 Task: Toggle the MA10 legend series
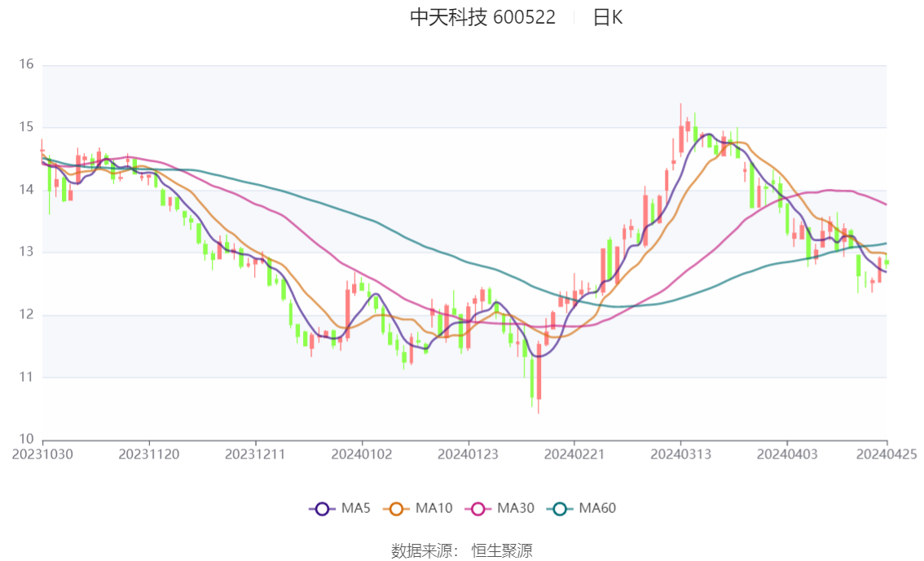[418, 509]
